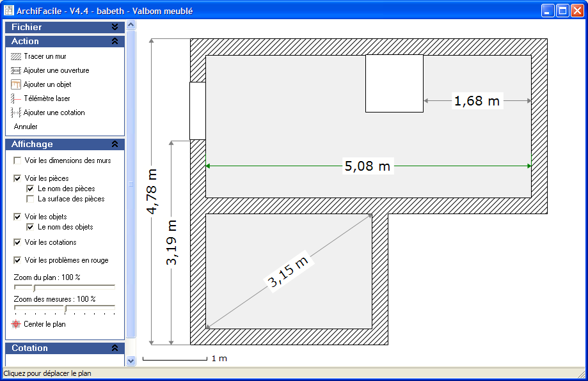Click the Zoom des mesures slider

click(x=65, y=309)
